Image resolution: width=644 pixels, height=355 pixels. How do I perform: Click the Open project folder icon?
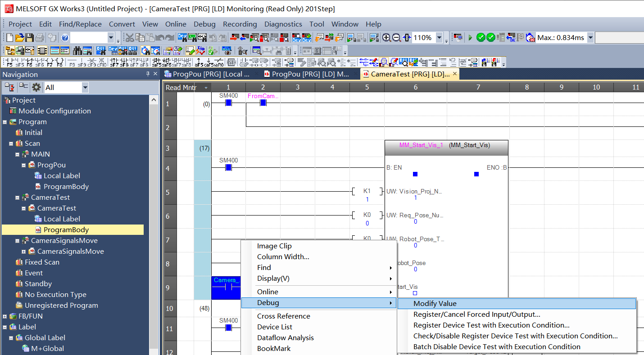tap(19, 38)
